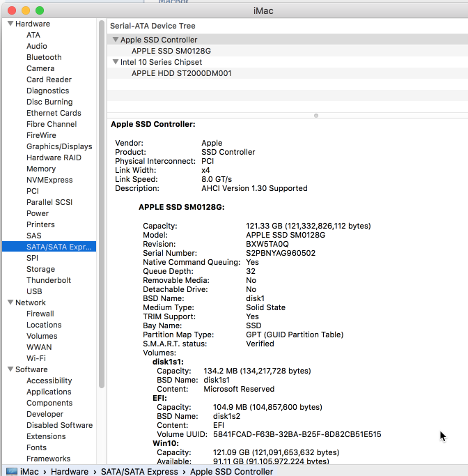Open the Storage section

40,269
